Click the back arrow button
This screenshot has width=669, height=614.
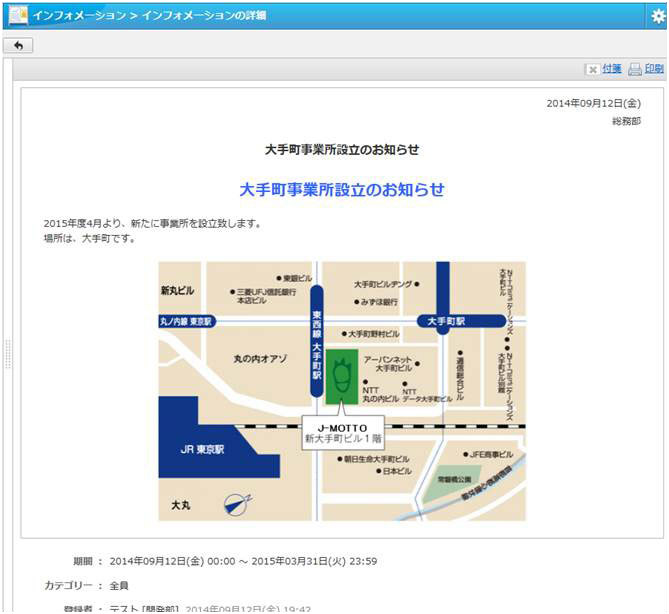click(x=18, y=45)
